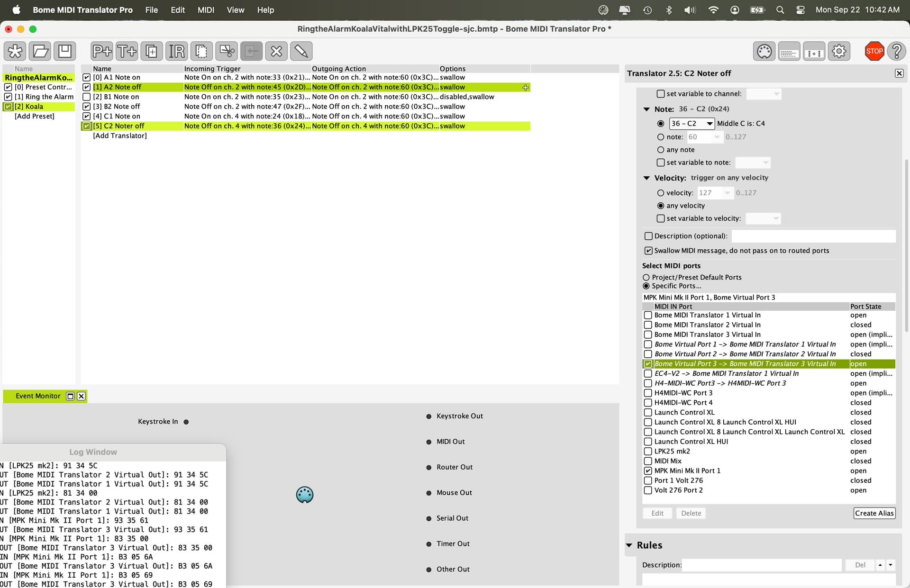Select the any note radio button
The width and height of the screenshot is (910, 588).
pos(661,150)
